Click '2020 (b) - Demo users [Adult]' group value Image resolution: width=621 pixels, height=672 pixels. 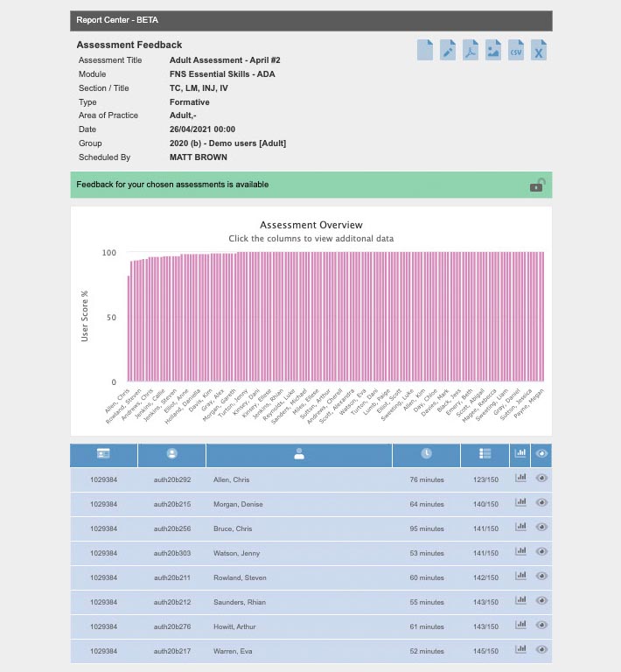pos(227,143)
